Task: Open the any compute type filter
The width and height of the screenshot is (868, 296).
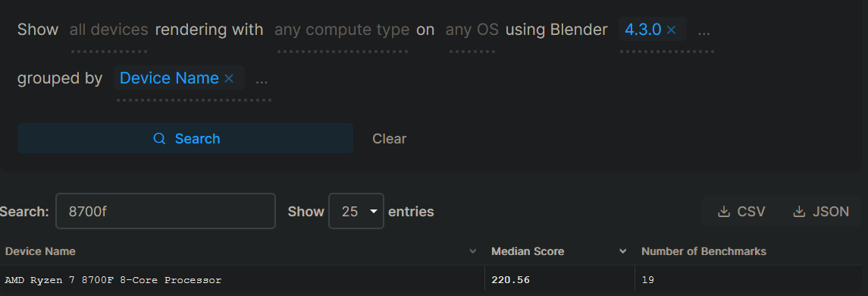Action: coord(342,30)
